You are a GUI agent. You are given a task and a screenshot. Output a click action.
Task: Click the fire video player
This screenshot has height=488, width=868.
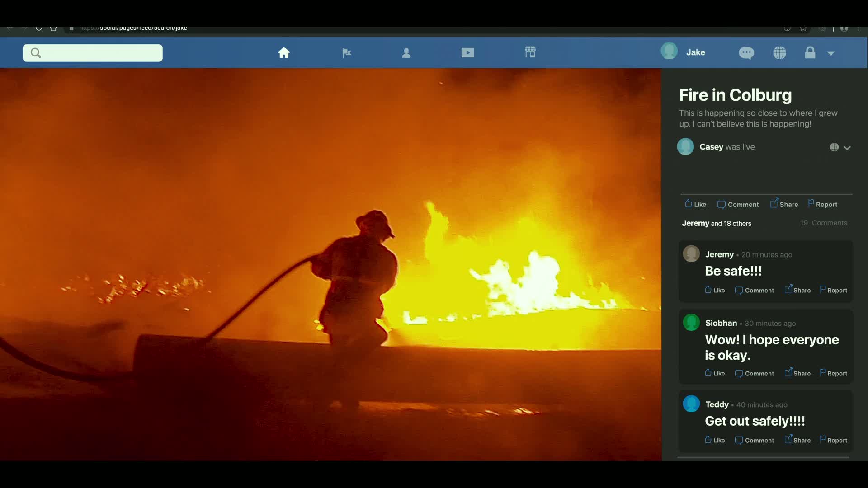point(330,264)
